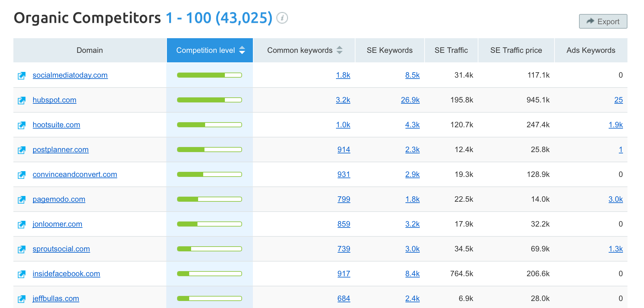This screenshot has height=308, width=644.
Task: Open 859 common keywords for jonloomer.com
Action: tap(344, 224)
